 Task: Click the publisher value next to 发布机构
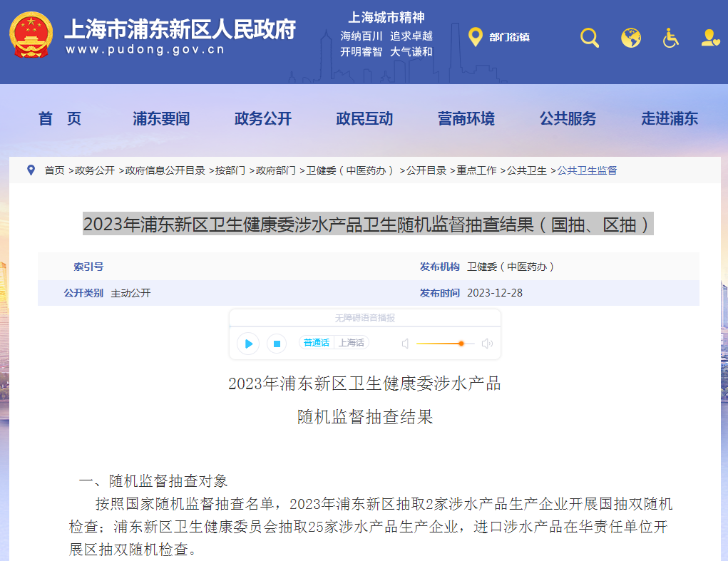511,267
